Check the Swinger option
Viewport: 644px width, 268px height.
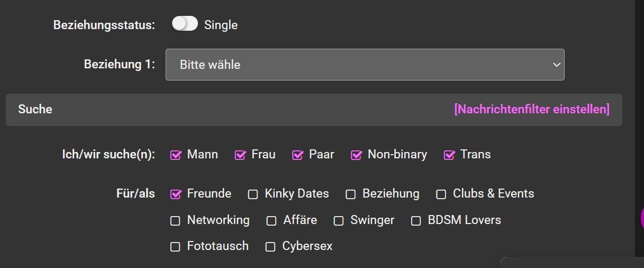(339, 221)
